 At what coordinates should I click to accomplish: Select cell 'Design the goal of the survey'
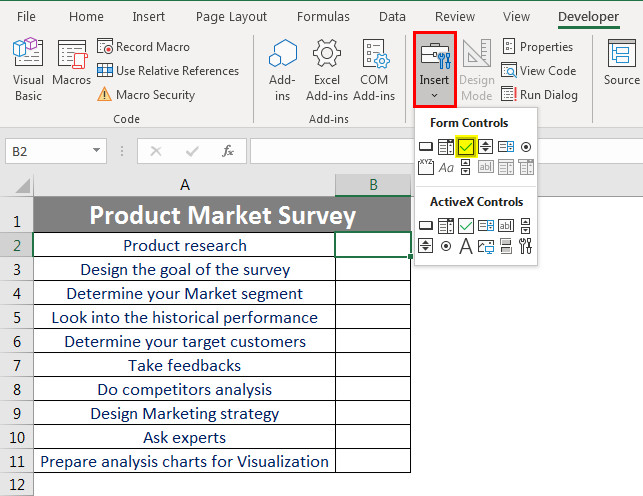pyautogui.click(x=185, y=269)
